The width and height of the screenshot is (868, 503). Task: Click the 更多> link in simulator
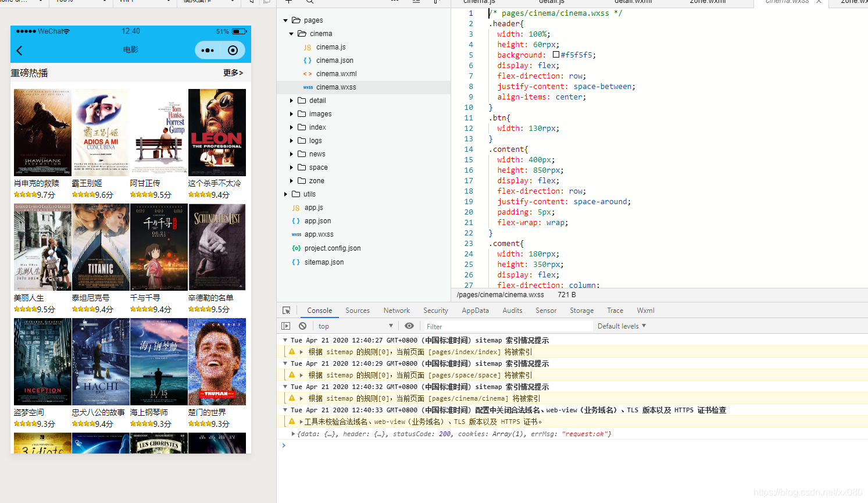[x=233, y=73]
